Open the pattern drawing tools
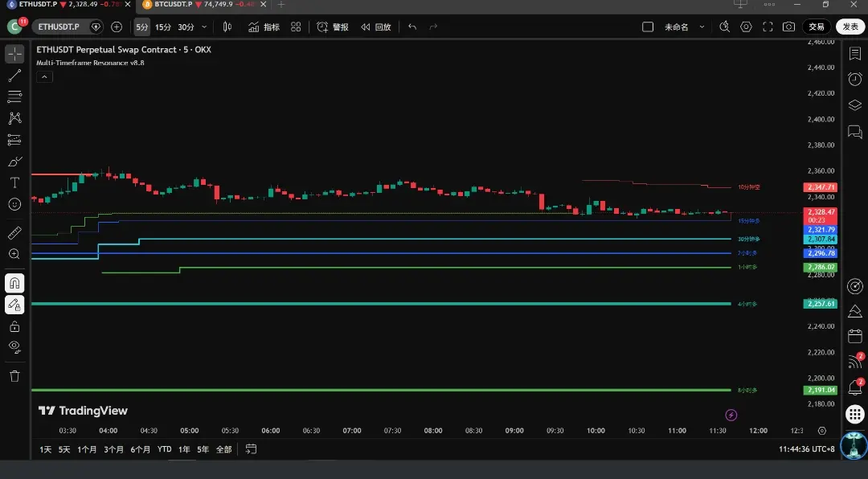Screen dimensions: 868x479 [15, 118]
